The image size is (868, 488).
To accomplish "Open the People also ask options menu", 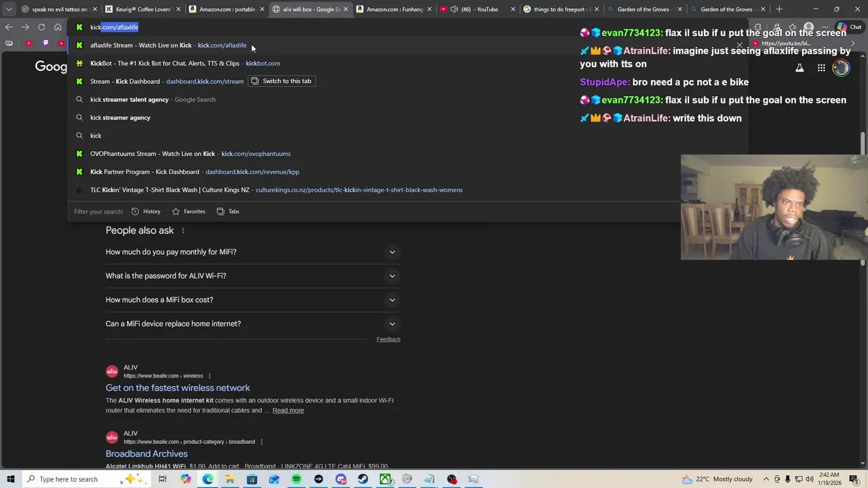I will coord(182,230).
